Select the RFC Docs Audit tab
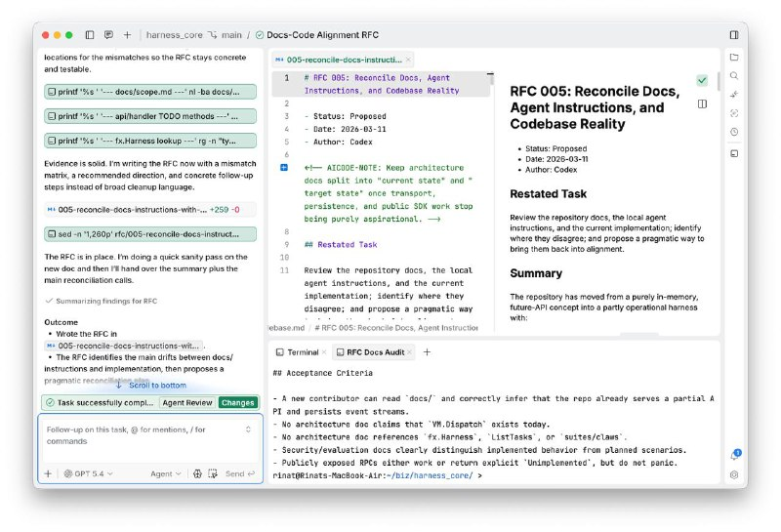Viewport: 781px width, 532px height. [x=374, y=352]
